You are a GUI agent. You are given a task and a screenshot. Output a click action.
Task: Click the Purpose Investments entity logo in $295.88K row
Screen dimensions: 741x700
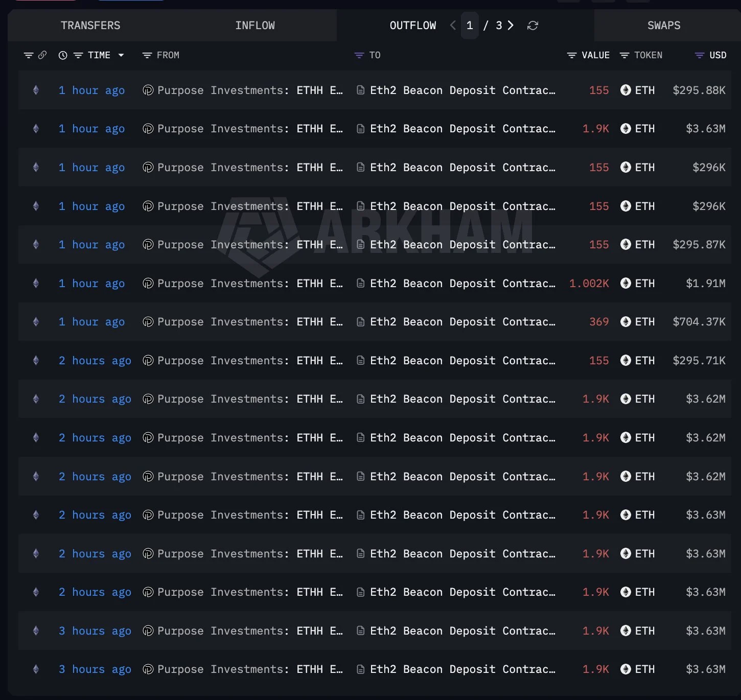[x=148, y=90]
